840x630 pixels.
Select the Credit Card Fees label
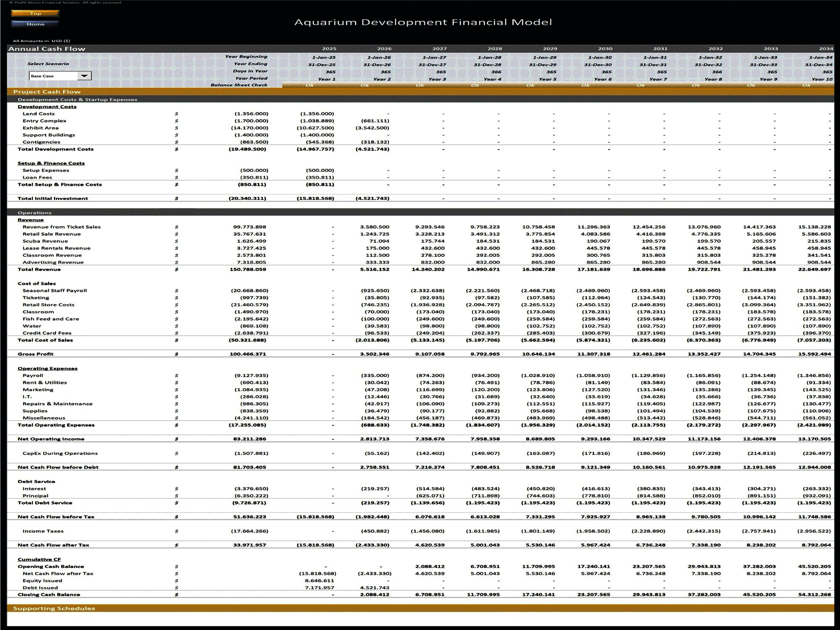tap(47, 333)
